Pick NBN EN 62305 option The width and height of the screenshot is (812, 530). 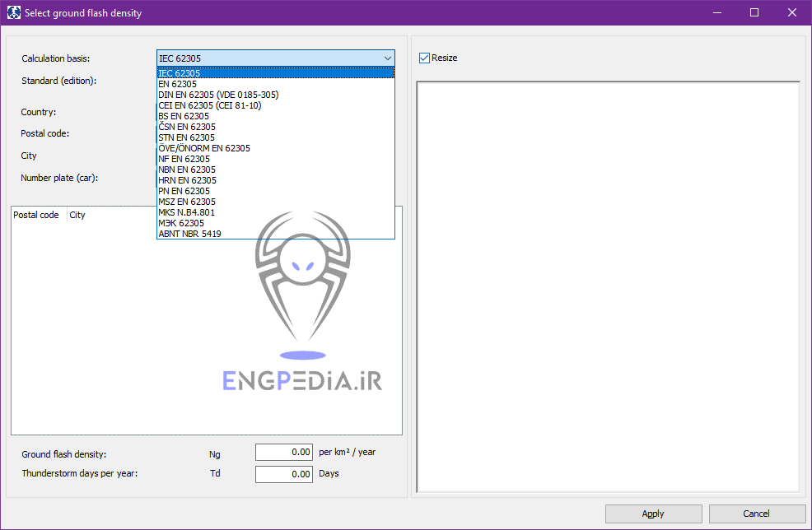pos(276,170)
